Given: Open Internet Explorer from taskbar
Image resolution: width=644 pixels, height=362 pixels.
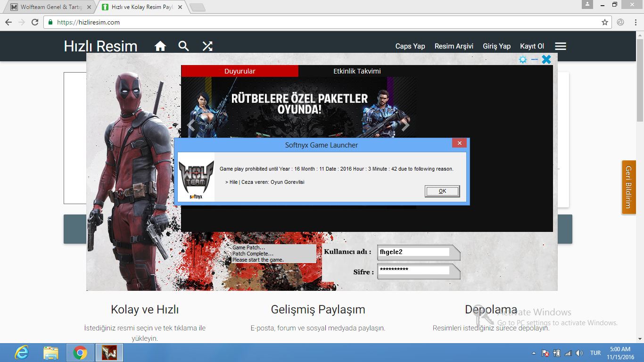Looking at the screenshot, I should point(22,353).
